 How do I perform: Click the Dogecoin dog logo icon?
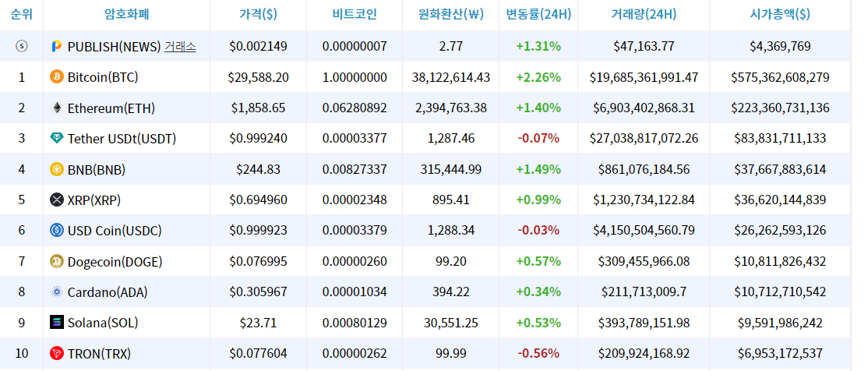coord(56,261)
